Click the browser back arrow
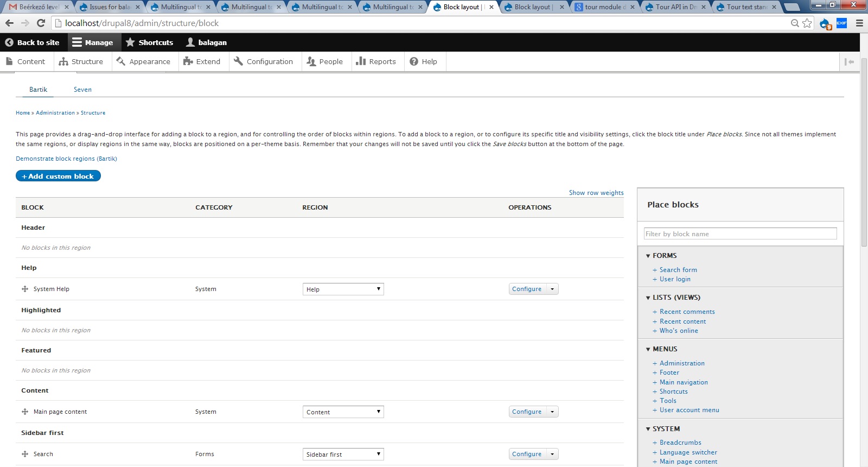This screenshot has height=467, width=868. click(x=9, y=23)
